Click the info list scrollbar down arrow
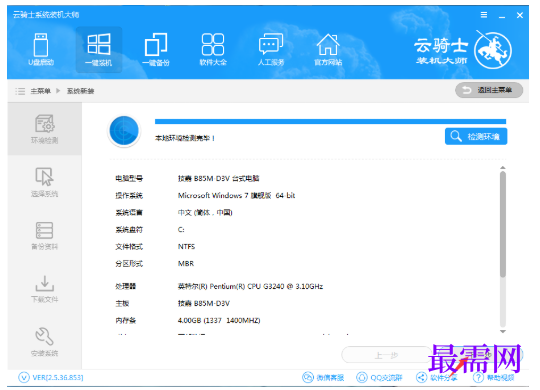 503,331
